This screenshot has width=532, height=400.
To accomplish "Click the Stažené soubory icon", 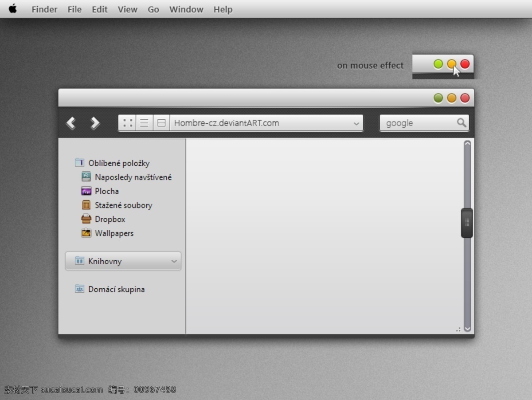I will point(86,205).
